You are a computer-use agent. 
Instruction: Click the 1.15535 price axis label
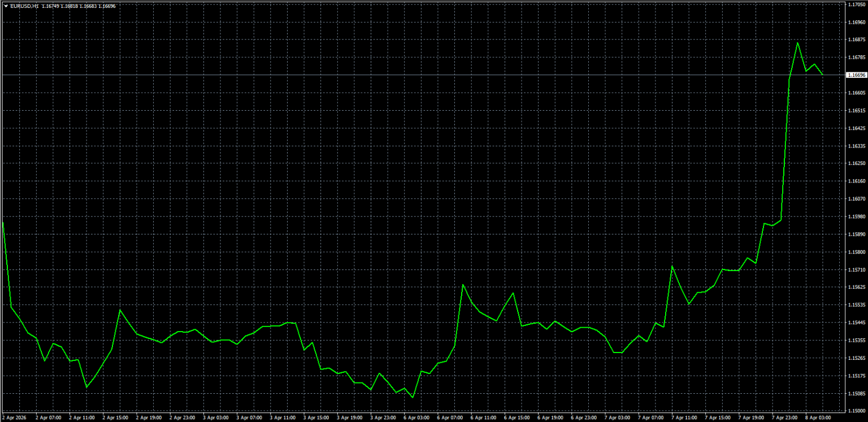pyautogui.click(x=857, y=305)
